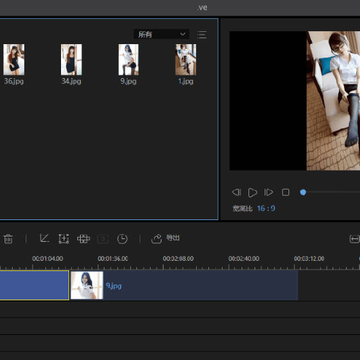360x360 pixels.
Task: Open the 所有 filter dropdown
Action: click(x=161, y=34)
